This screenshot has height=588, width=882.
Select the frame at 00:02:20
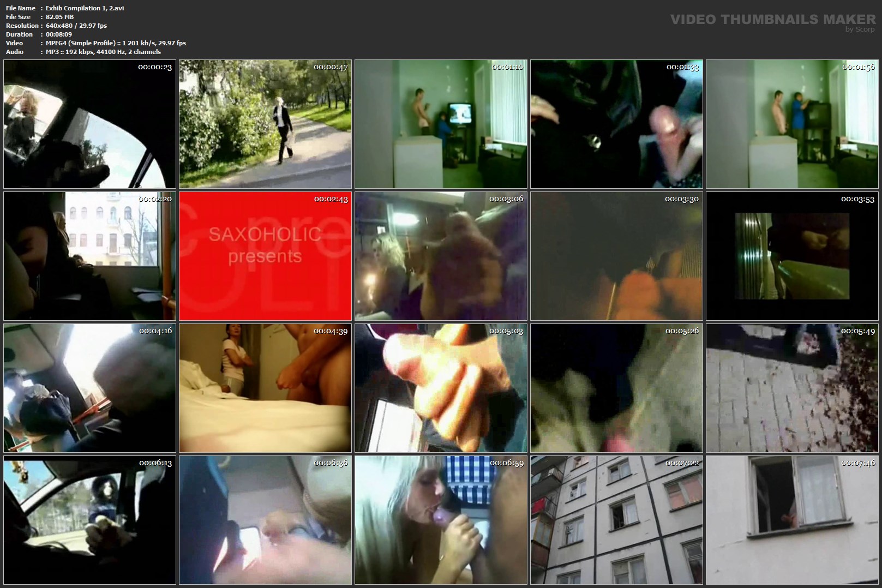point(89,256)
